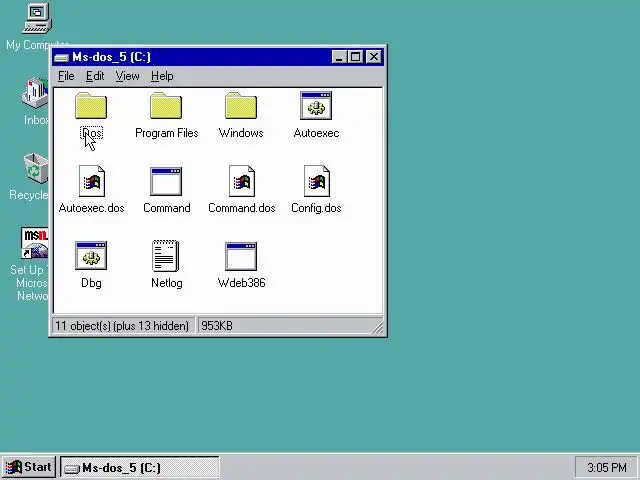Select the Recycle Bin desktop icon

click(x=36, y=168)
